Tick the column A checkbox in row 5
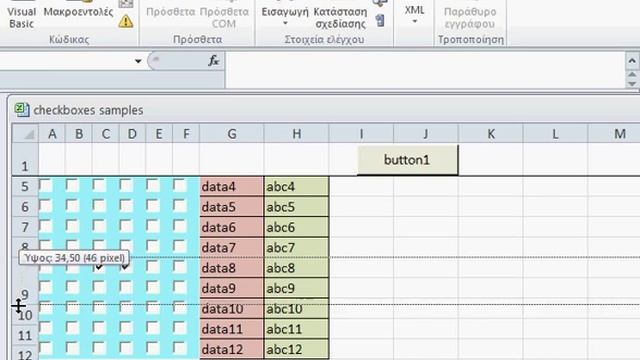This screenshot has height=360, width=640. (x=46, y=185)
